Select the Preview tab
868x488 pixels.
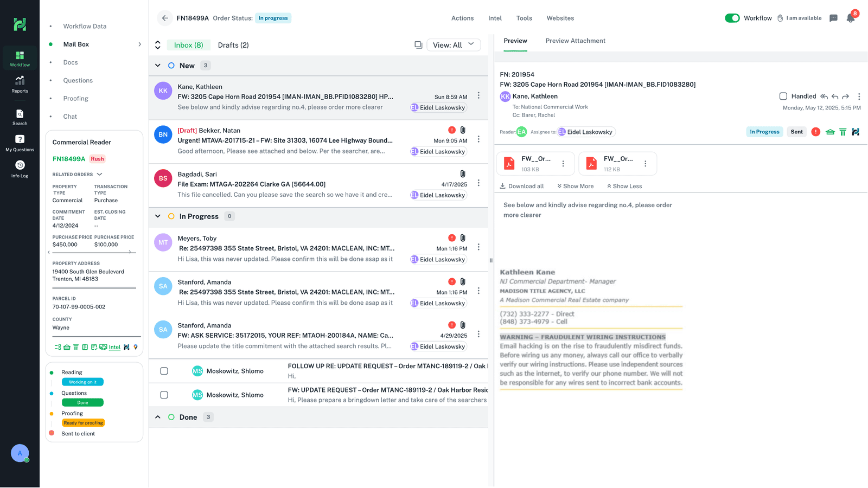[x=515, y=41]
